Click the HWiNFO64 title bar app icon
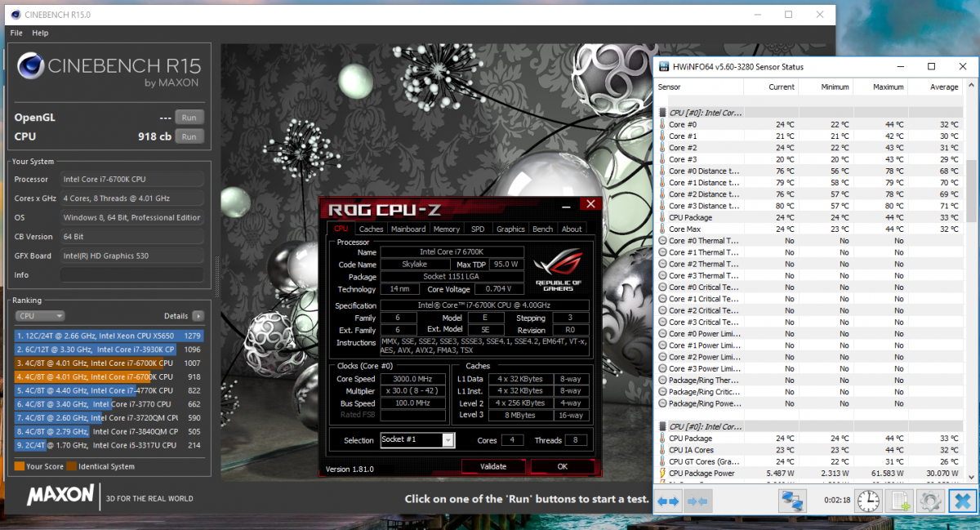Viewport: 980px width, 530px height. point(664,67)
